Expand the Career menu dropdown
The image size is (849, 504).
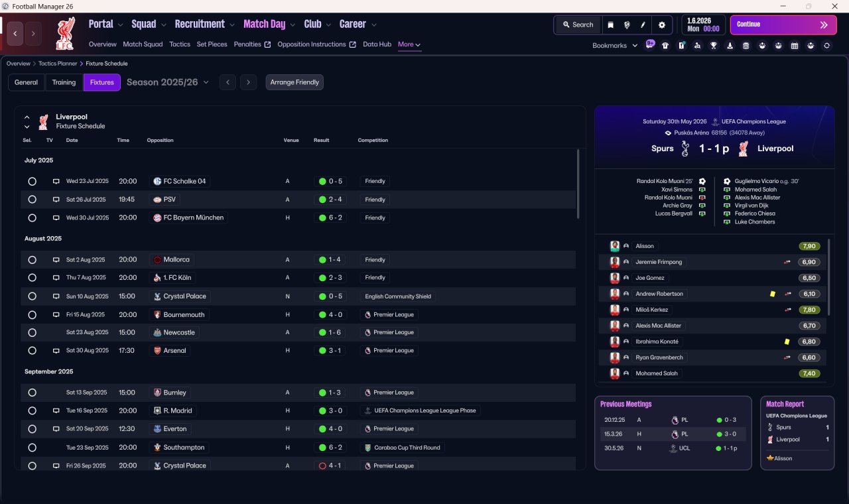pyautogui.click(x=373, y=25)
